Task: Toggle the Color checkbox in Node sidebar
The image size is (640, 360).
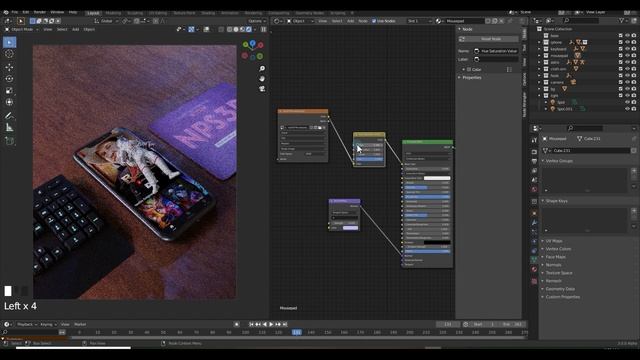Action: [469, 70]
